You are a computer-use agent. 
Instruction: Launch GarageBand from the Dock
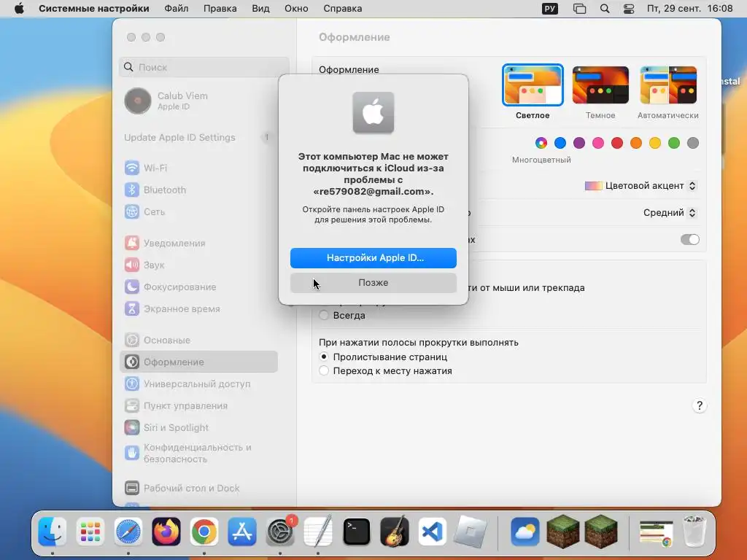pyautogui.click(x=395, y=532)
